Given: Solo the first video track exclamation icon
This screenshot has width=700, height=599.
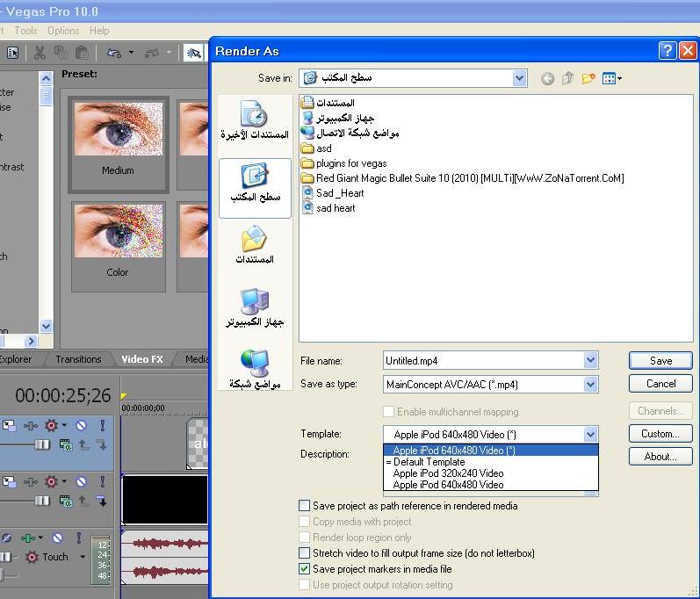Looking at the screenshot, I should 102,425.
